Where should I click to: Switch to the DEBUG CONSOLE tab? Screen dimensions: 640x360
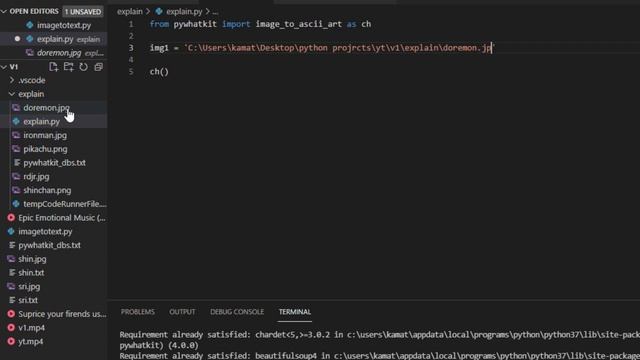[x=237, y=312]
